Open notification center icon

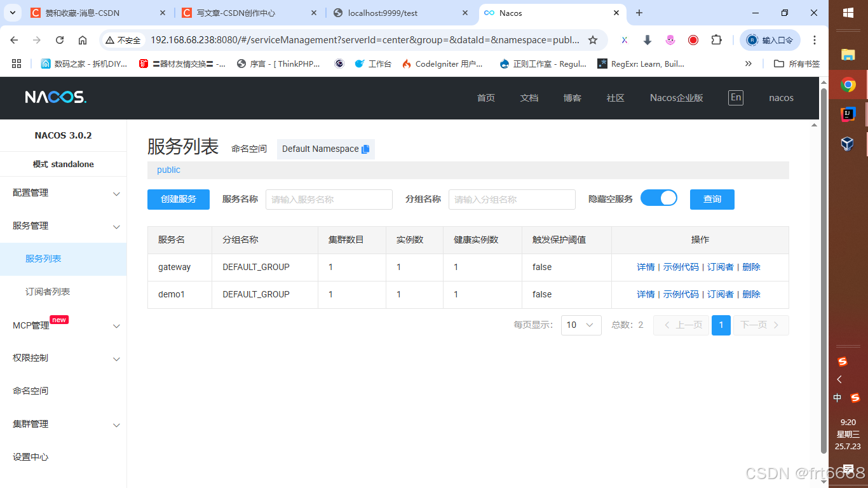[x=848, y=469]
